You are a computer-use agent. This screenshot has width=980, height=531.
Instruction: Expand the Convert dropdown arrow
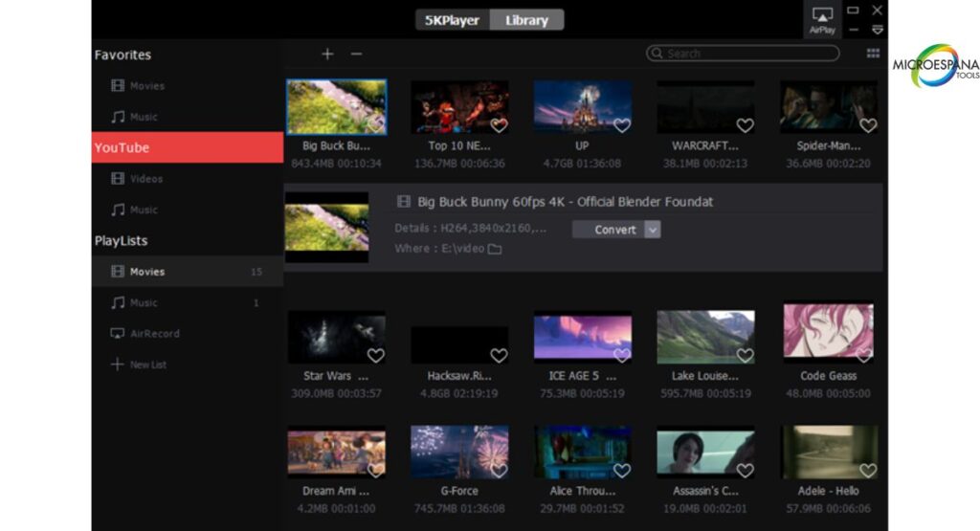tap(653, 230)
